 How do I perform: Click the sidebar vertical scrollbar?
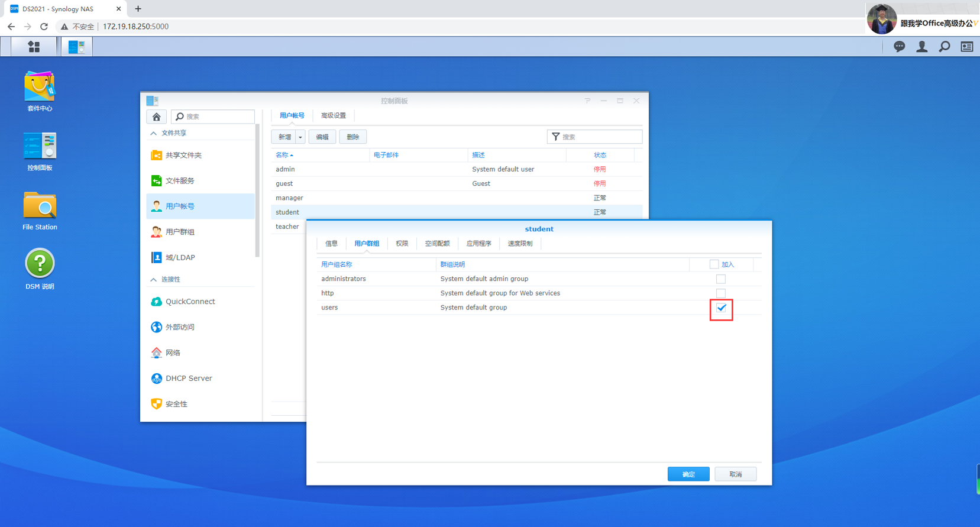click(x=257, y=190)
